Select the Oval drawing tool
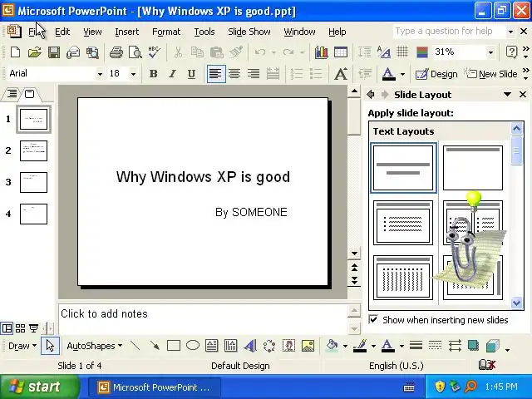The width and height of the screenshot is (532, 399). 193,346
